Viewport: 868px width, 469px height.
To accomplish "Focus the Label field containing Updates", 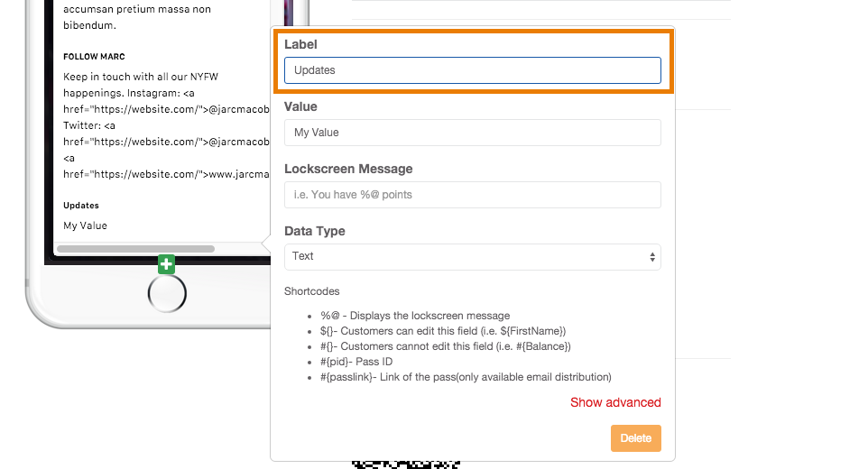I will (x=472, y=70).
